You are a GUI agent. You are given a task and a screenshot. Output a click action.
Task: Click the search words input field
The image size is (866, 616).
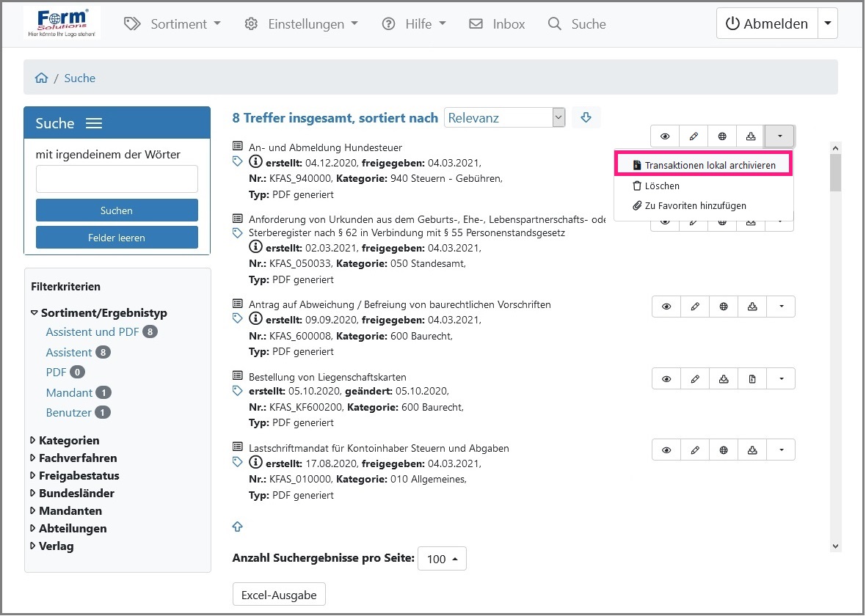point(117,179)
